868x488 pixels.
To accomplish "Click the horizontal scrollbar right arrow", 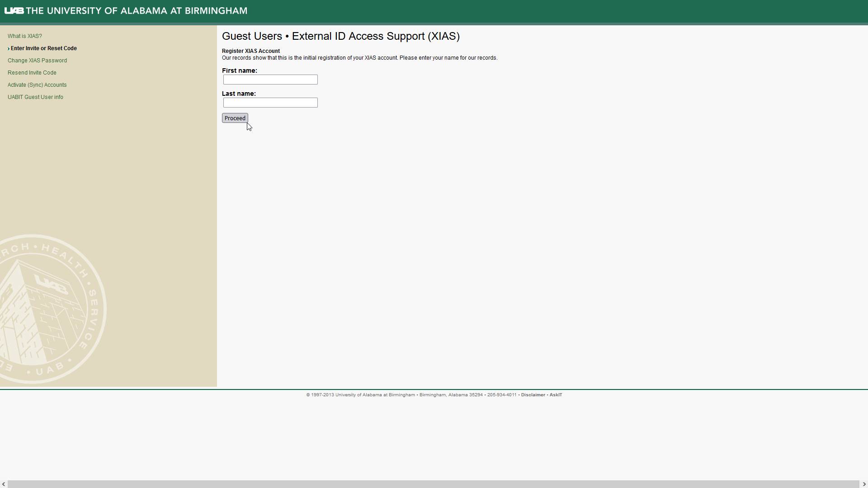I will click(x=864, y=484).
